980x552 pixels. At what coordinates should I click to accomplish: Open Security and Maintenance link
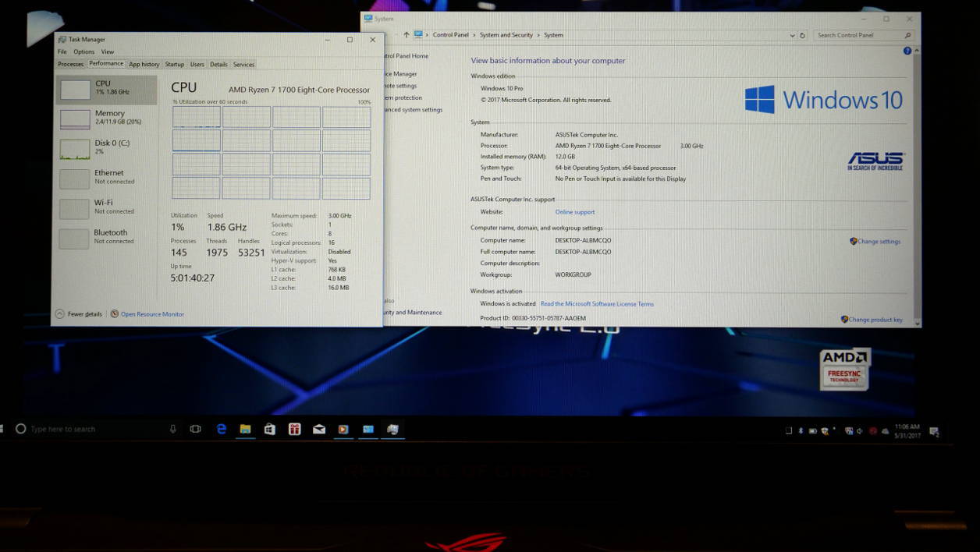point(412,313)
